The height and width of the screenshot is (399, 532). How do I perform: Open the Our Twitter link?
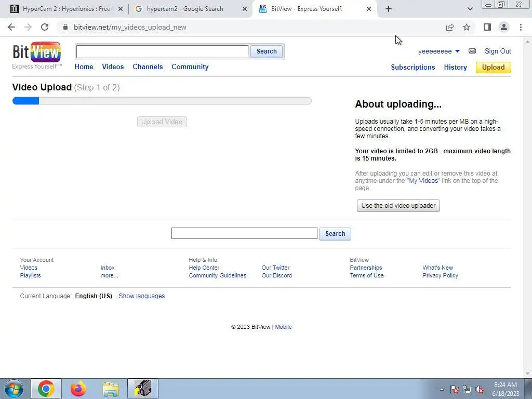point(275,268)
